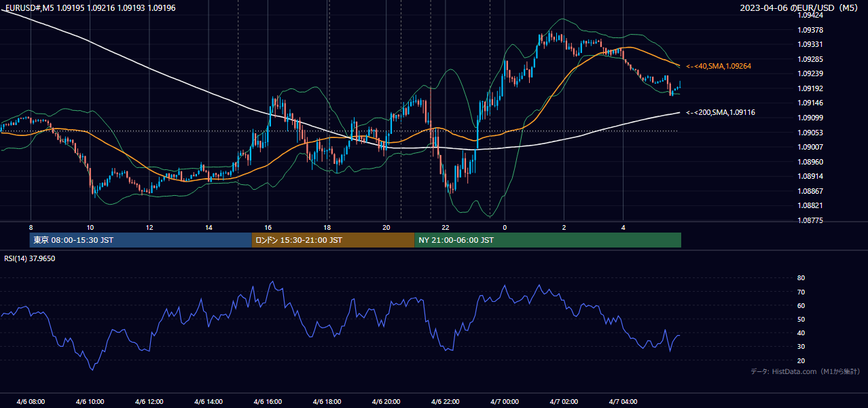The width and height of the screenshot is (868, 408).
Task: Click the hour label 12 on chart axis
Action: pos(149,227)
